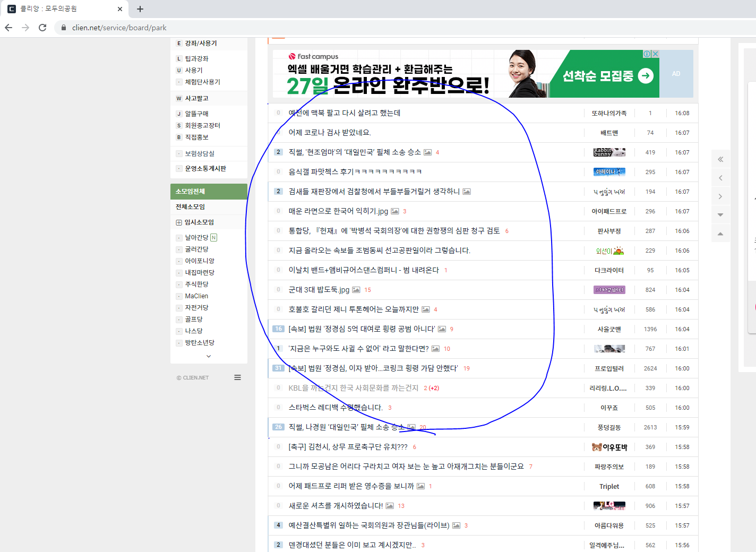Click the right chevron on the right rail
Screen dimensions: 756x552
720,196
